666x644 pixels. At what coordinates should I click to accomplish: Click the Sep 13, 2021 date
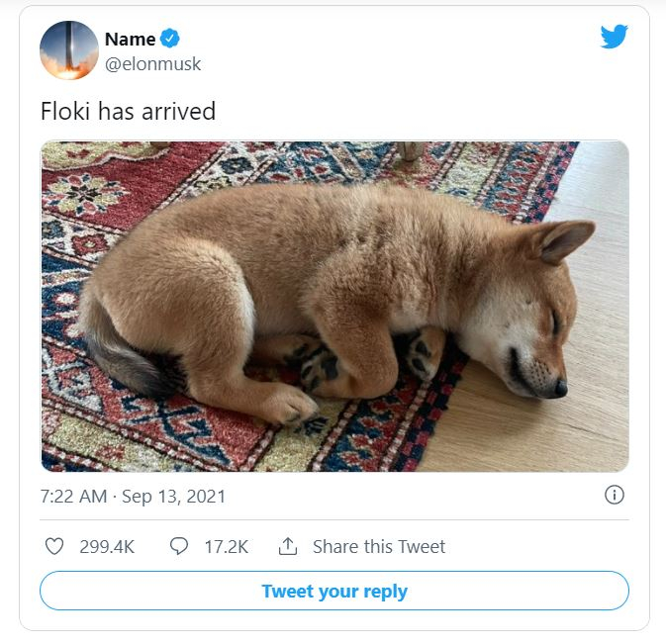pos(173,497)
